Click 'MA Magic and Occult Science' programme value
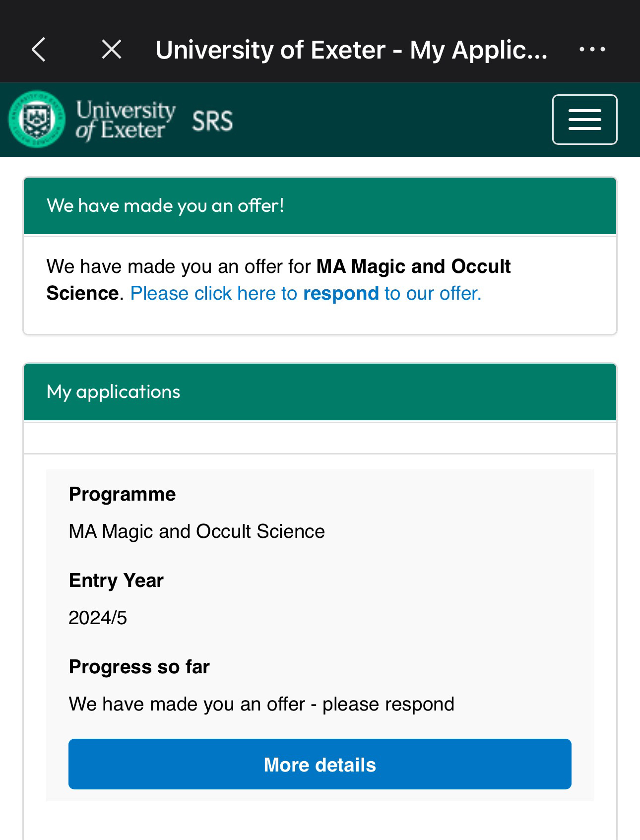The width and height of the screenshot is (640, 840). click(196, 531)
